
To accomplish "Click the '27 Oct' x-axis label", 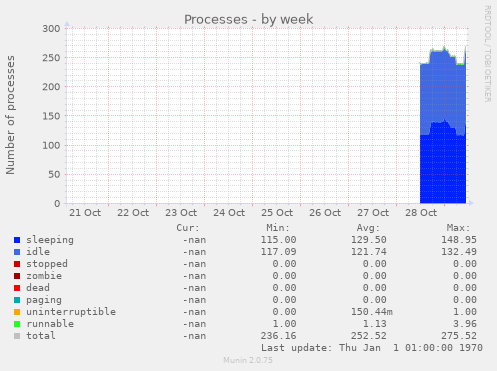I will pos(373,213).
